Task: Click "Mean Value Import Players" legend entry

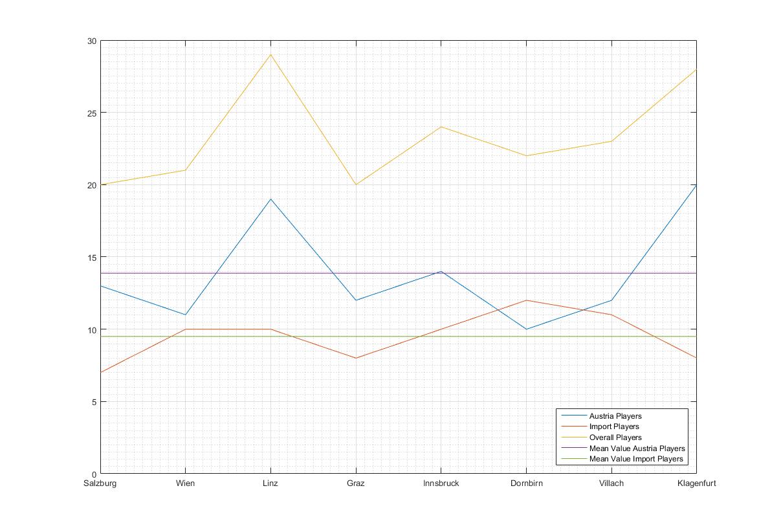Action: 635,459
